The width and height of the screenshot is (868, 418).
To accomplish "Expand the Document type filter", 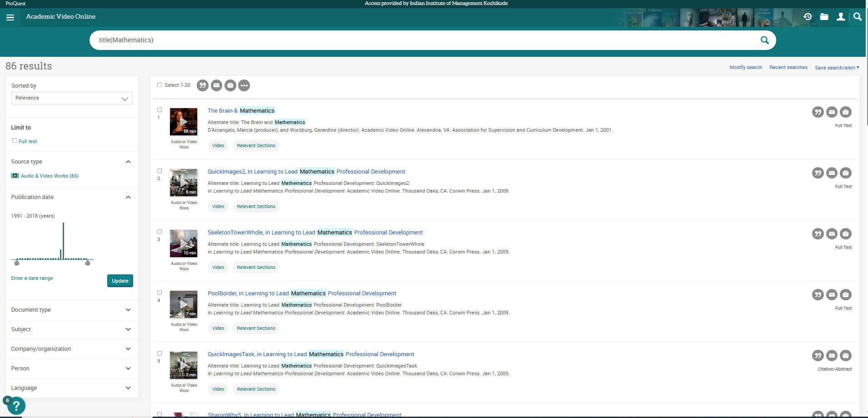I will pos(72,310).
